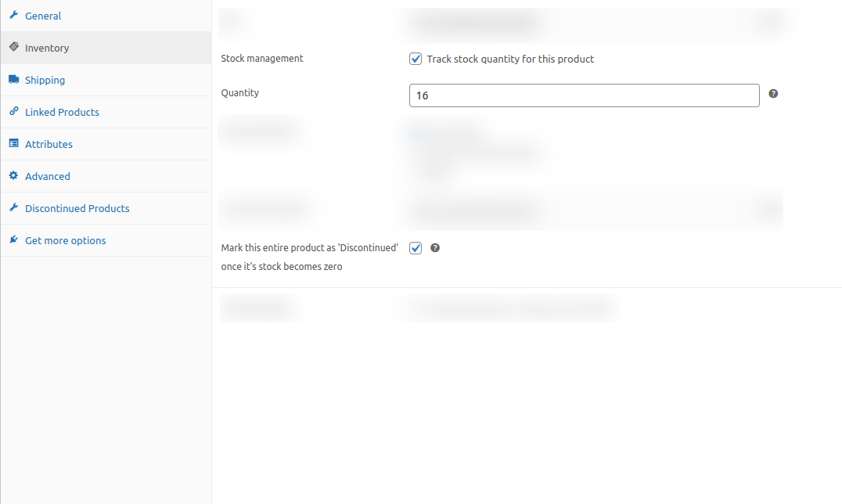Select the Get more options link
842x504 pixels.
tap(65, 240)
